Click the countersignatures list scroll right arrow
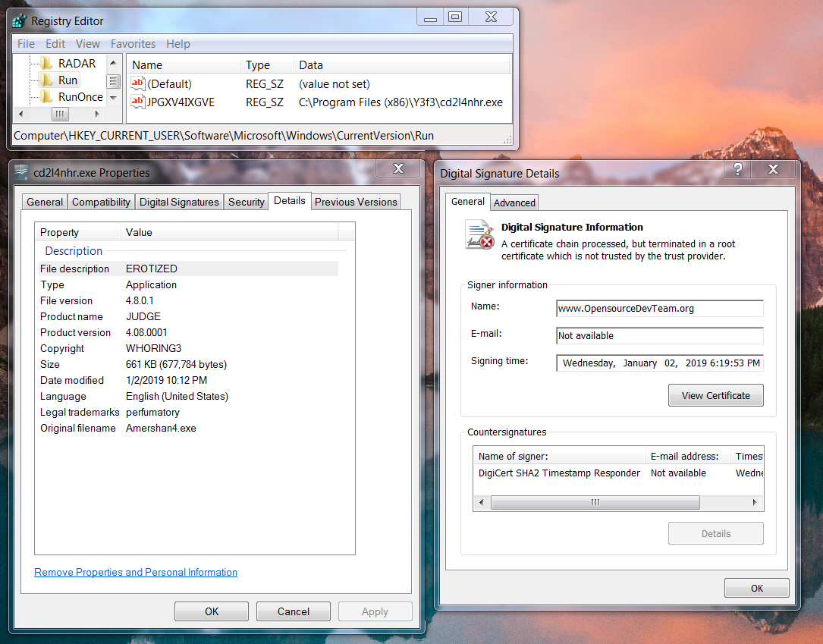The width and height of the screenshot is (823, 644). tap(755, 502)
